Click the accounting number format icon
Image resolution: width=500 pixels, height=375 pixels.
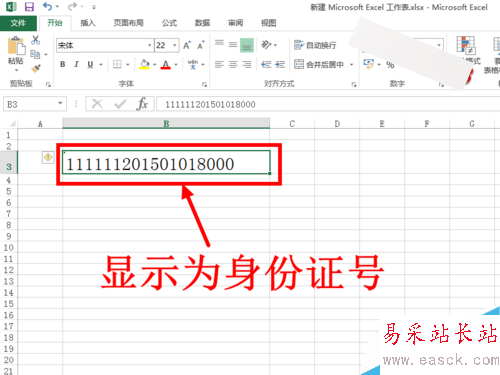pos(369,64)
